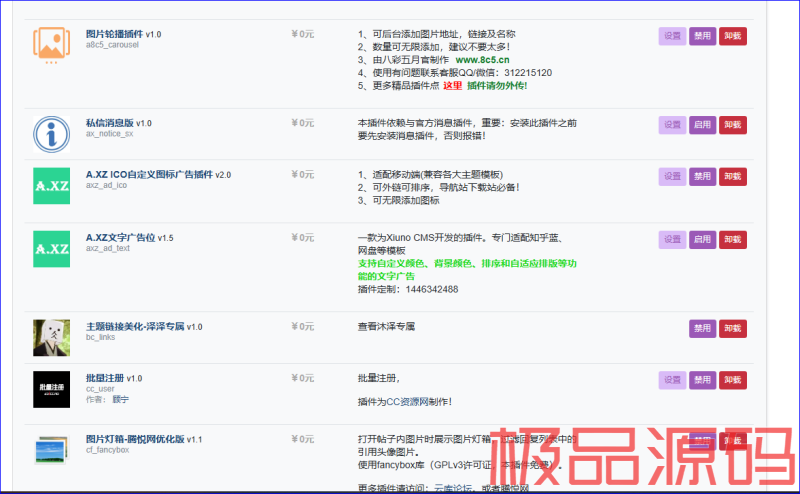Open the 图片轮播插件 title link

click(x=114, y=34)
